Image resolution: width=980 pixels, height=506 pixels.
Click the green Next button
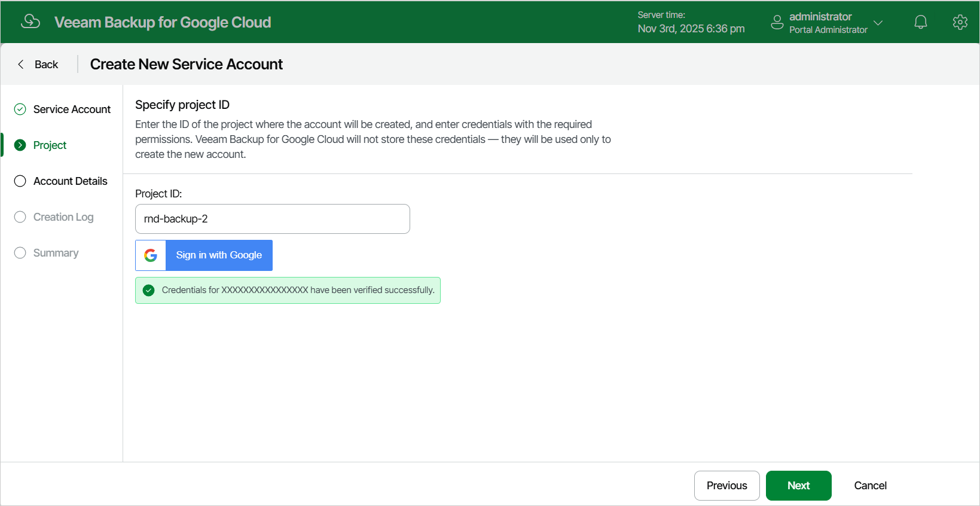pos(798,486)
